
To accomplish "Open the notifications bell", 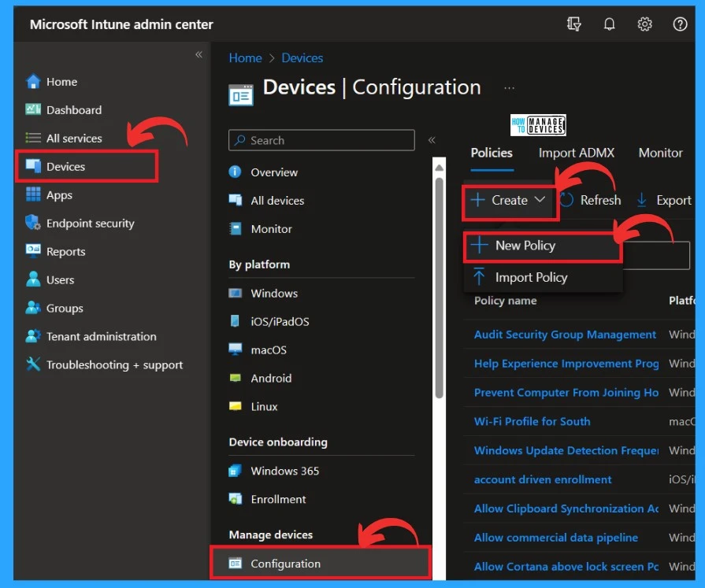I will tap(609, 24).
